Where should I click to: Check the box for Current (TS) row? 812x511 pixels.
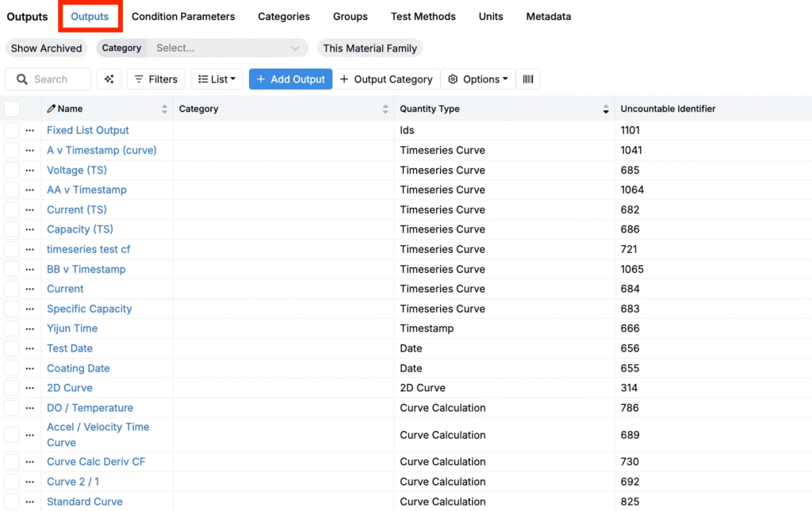click(12, 209)
